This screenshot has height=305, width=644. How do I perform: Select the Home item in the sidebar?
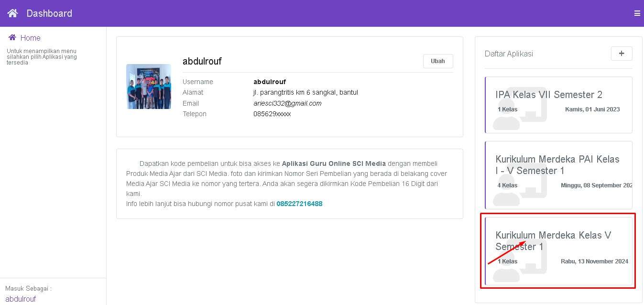tap(30, 38)
